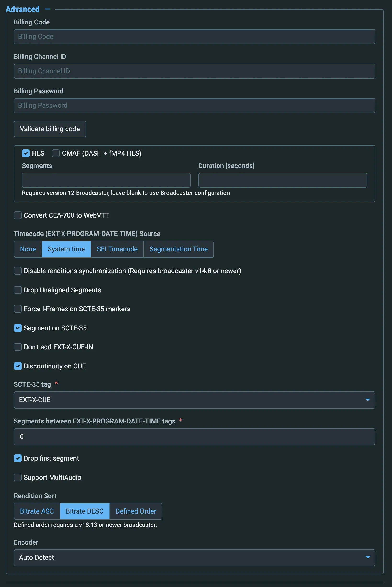Image resolution: width=392 pixels, height=587 pixels.
Task: Select Defined Order rendition sort
Action: pos(136,511)
